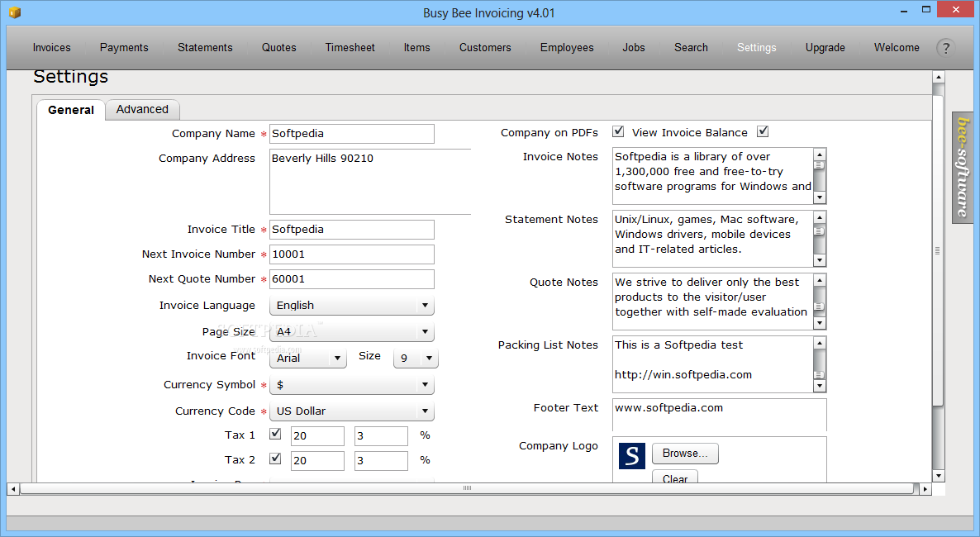Open the Payments menu
The image size is (980, 537).
pyautogui.click(x=124, y=48)
